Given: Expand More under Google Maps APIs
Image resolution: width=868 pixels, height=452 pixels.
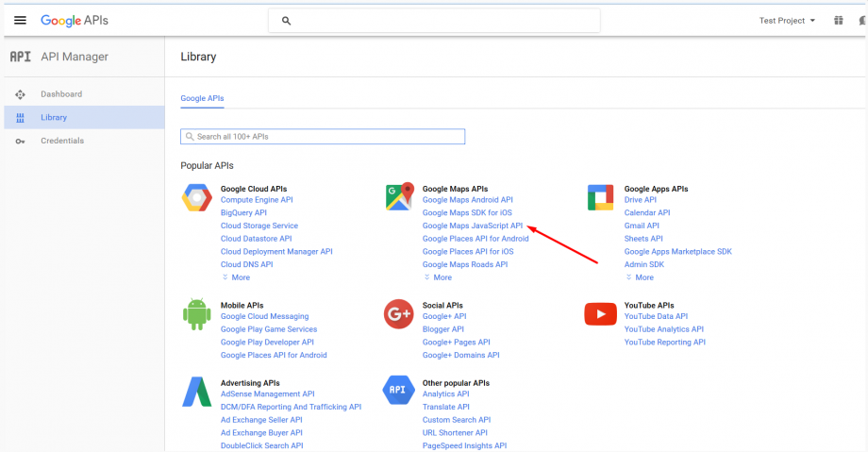Looking at the screenshot, I should click(438, 277).
